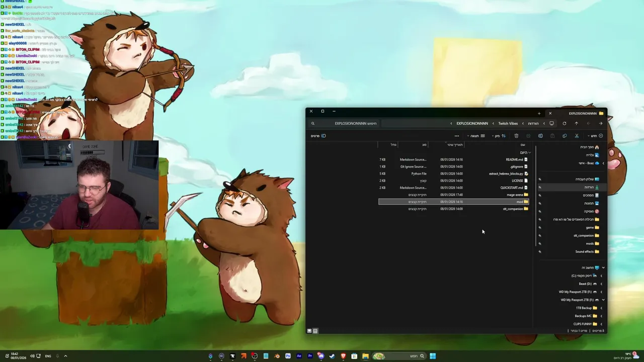Open the Home item in navigation pane
The image size is (644, 362).
point(590,147)
